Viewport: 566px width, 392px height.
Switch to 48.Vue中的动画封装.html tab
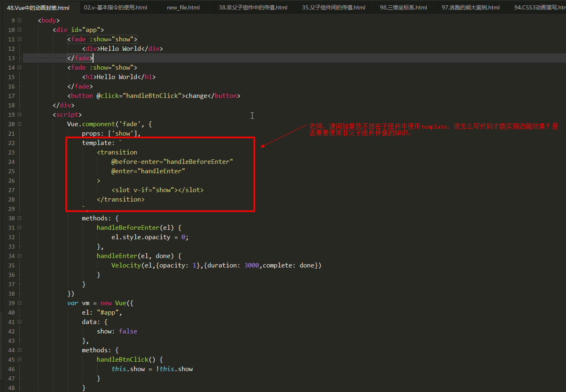pos(38,7)
